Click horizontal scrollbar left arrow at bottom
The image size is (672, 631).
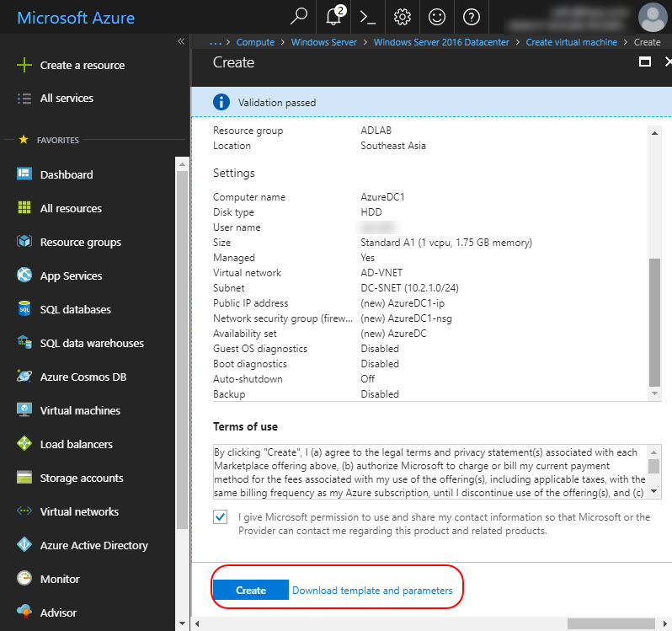197,623
